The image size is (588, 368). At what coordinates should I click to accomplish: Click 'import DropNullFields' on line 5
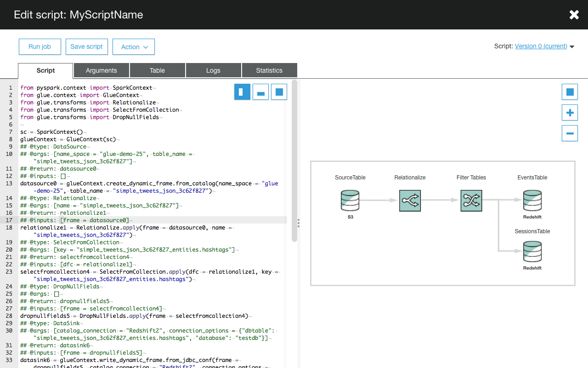point(124,117)
